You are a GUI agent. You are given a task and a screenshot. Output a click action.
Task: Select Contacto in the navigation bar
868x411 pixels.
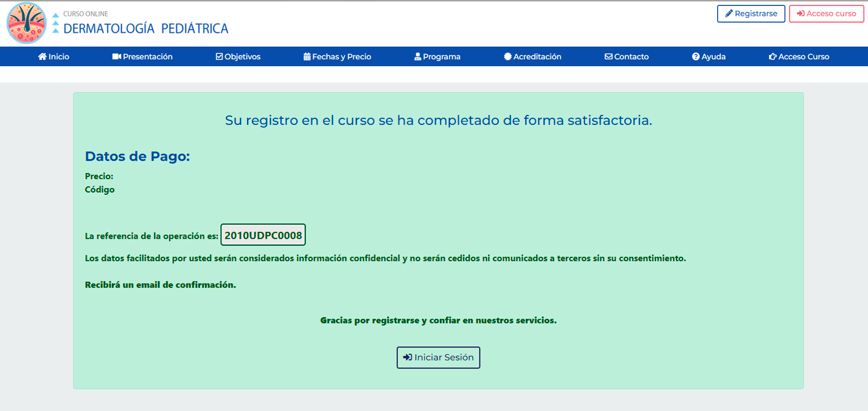(x=631, y=56)
